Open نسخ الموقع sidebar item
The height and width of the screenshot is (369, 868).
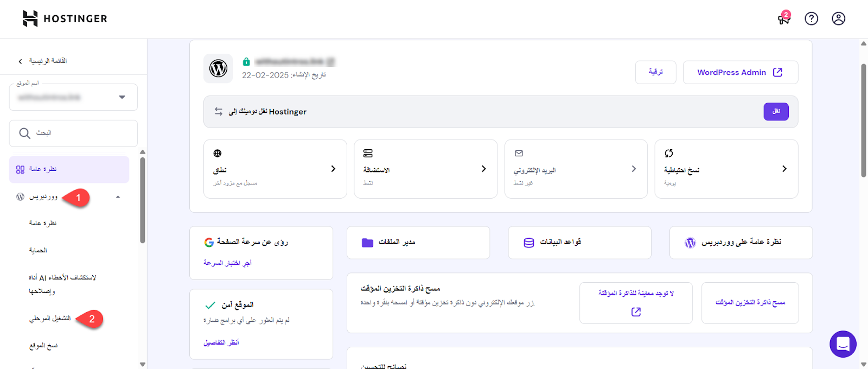[x=43, y=346]
